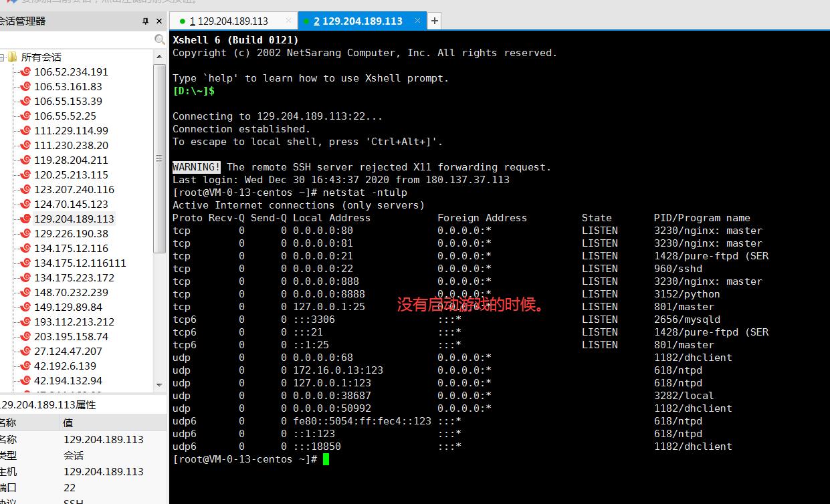The height and width of the screenshot is (504, 830).
Task: Click session icon beside 42.194.132.94
Action: click(x=25, y=380)
